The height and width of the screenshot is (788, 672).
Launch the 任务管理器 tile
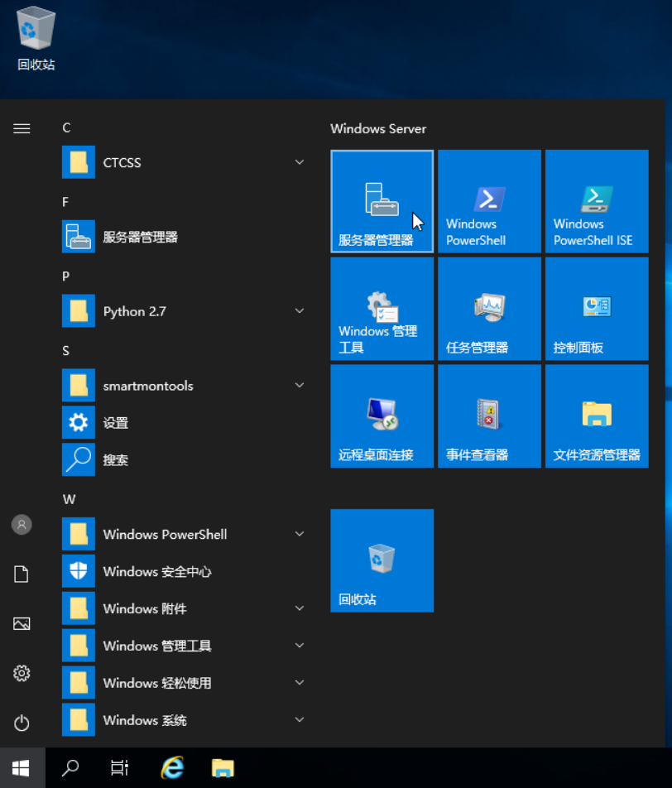pyautogui.click(x=490, y=309)
